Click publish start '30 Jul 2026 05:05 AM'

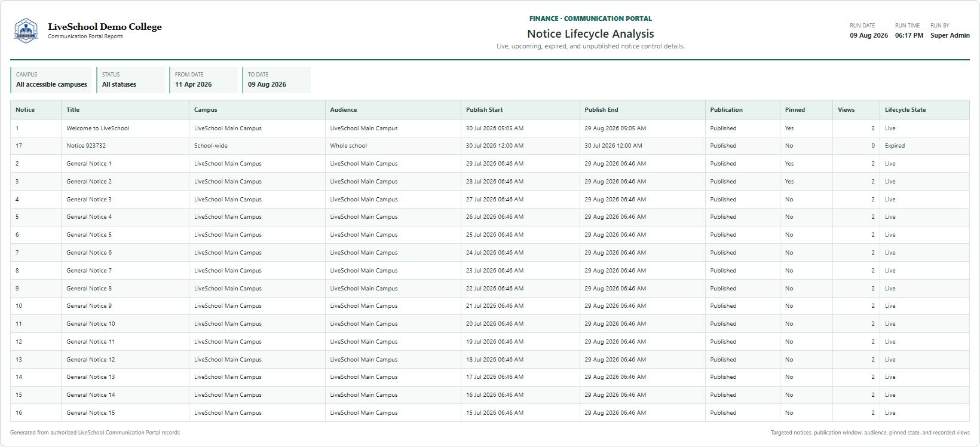[x=495, y=128]
